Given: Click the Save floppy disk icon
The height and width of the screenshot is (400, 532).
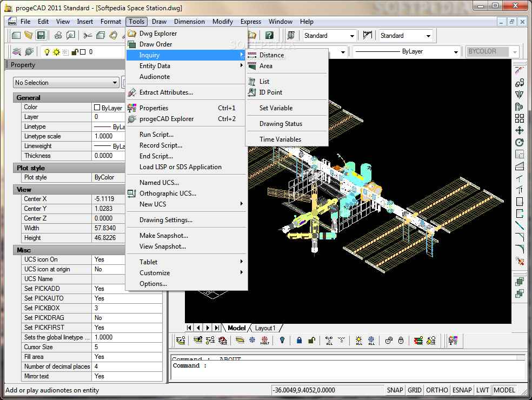Looking at the screenshot, I should [41, 36].
